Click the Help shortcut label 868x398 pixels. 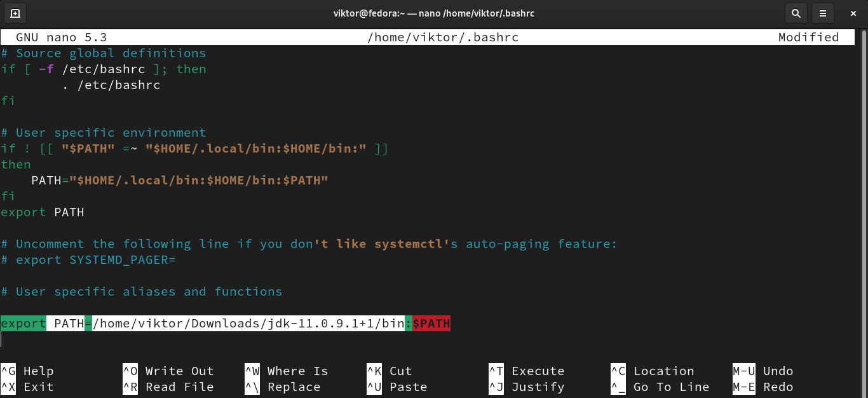(38, 371)
